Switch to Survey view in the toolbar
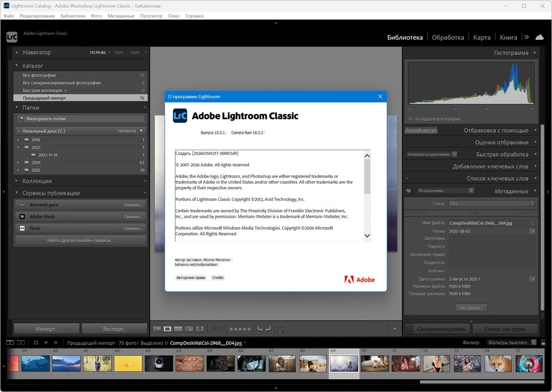 click(189, 329)
